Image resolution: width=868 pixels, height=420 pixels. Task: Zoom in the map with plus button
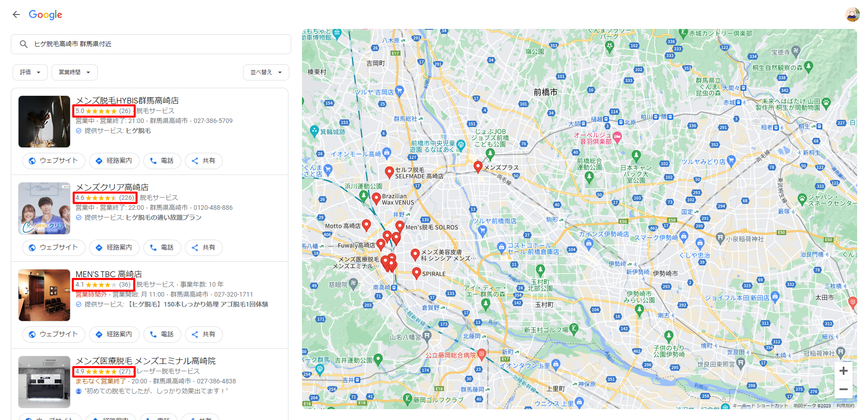pos(843,371)
